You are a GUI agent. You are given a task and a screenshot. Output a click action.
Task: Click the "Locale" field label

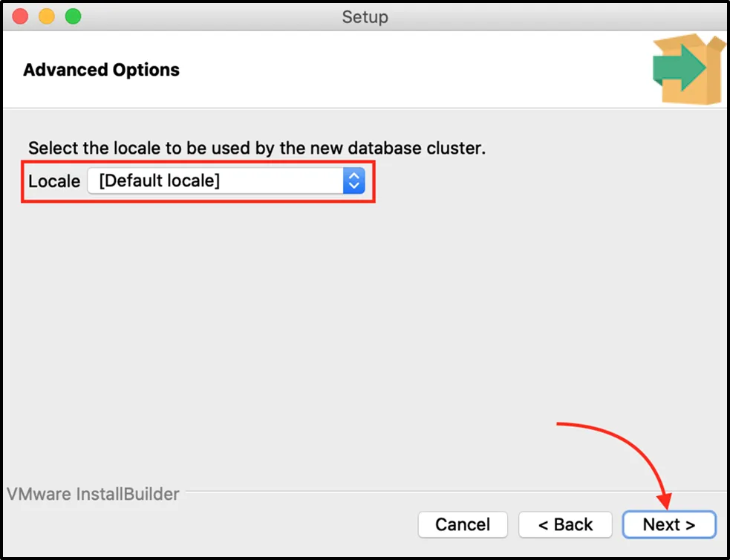54,181
